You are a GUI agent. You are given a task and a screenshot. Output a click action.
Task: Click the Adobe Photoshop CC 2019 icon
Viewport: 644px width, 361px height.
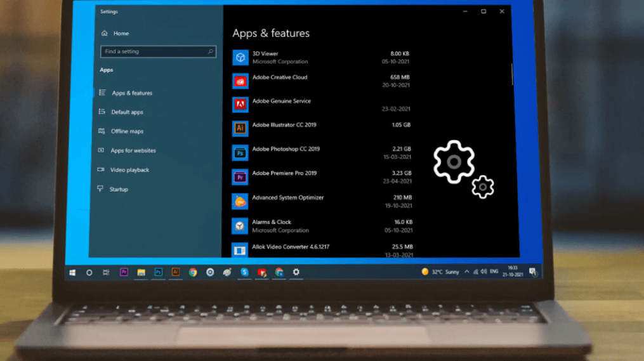point(240,153)
